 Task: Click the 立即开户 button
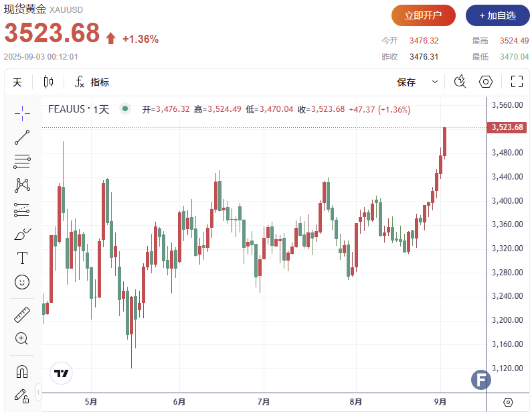[x=424, y=15]
